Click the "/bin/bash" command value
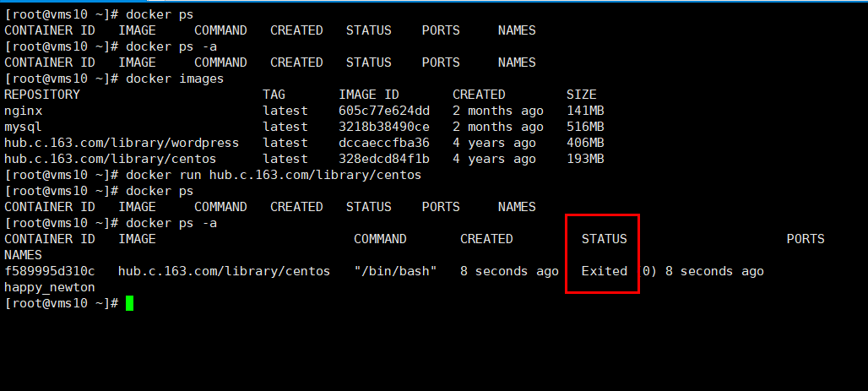The image size is (868, 391). coord(395,271)
